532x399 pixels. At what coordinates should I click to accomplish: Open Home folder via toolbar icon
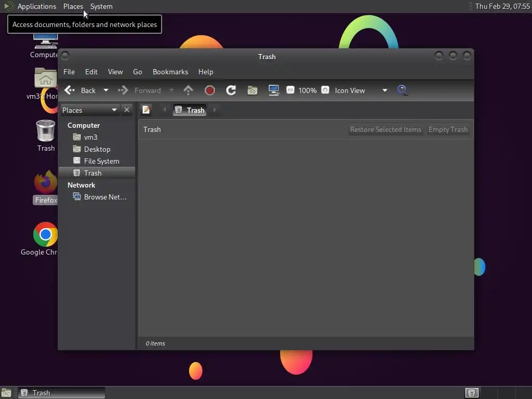252,90
